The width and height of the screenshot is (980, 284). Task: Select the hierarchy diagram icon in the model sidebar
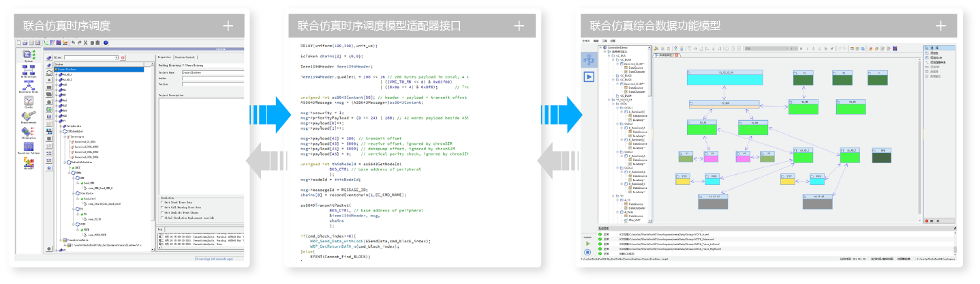pyautogui.click(x=587, y=59)
